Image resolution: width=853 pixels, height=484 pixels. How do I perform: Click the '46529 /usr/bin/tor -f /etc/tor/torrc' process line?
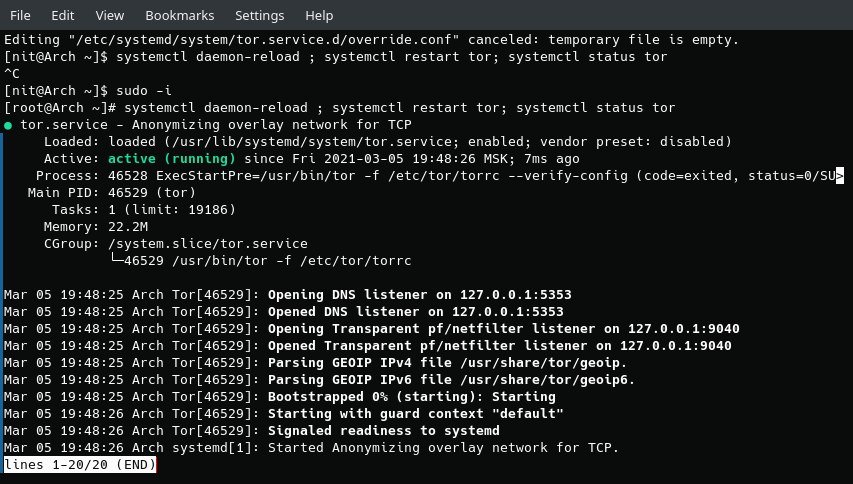pyautogui.click(x=261, y=260)
